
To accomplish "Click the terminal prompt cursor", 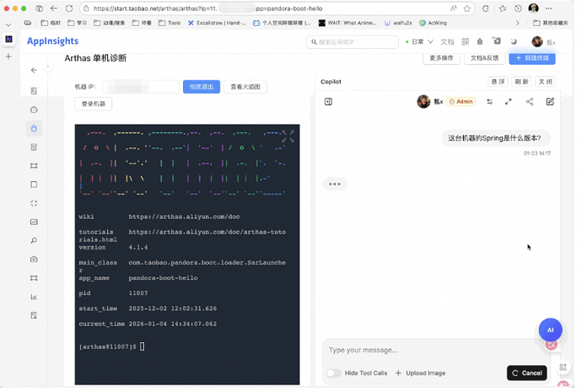I will (x=143, y=346).
